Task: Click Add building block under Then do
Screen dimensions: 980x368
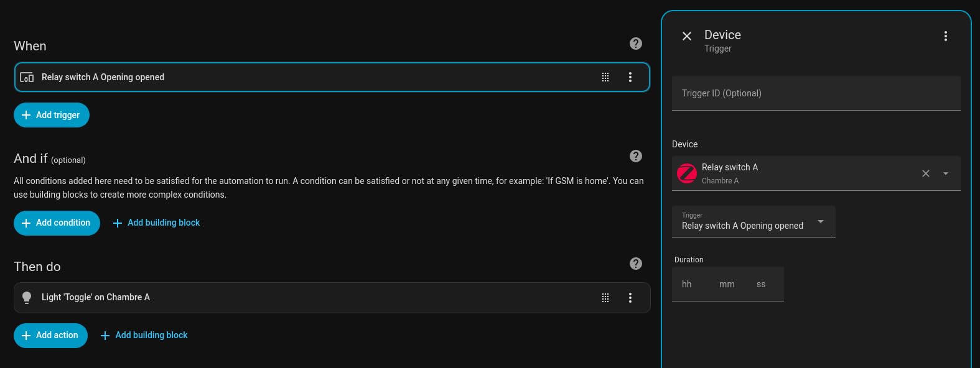Action: pos(144,336)
